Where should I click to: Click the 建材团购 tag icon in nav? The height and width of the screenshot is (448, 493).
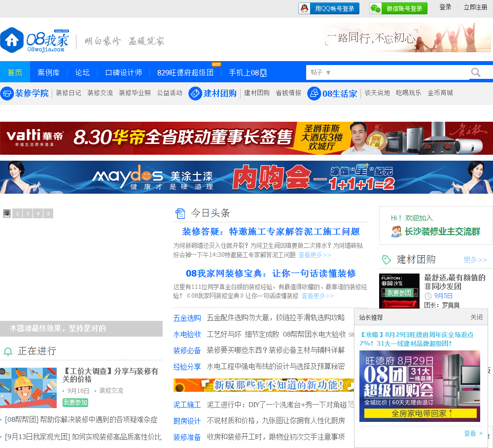click(195, 93)
